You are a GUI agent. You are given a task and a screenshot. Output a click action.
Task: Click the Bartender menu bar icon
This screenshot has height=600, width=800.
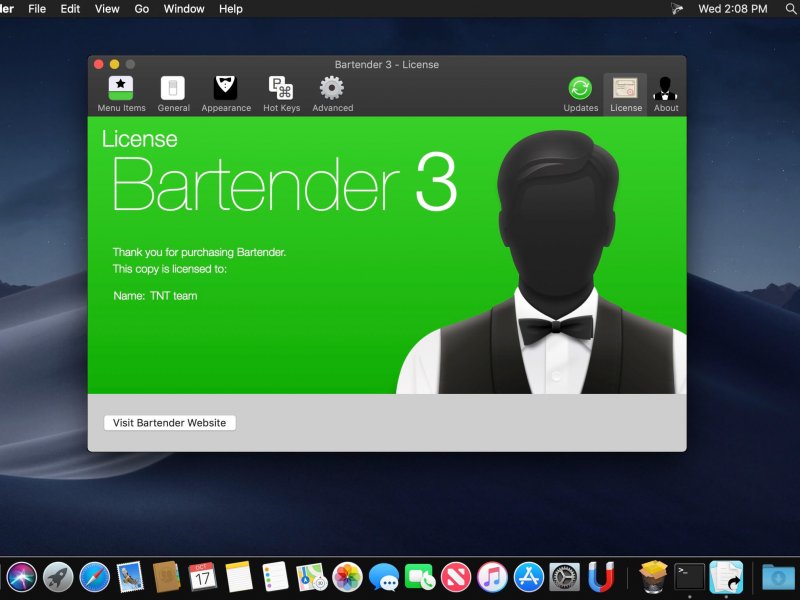(677, 9)
